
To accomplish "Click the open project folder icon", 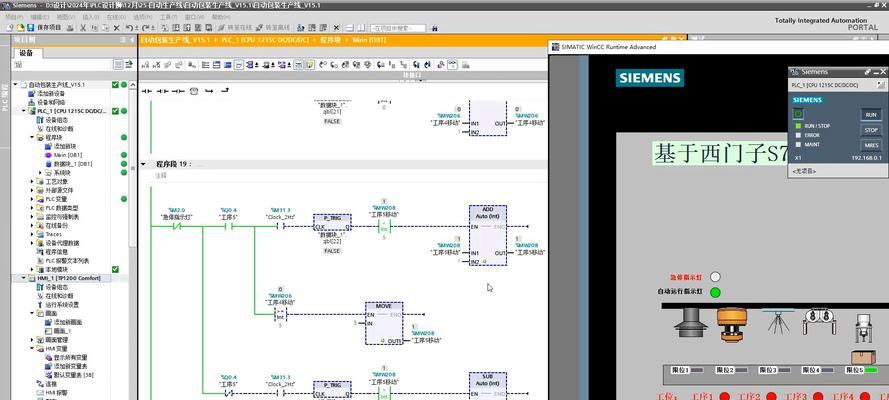I will coord(20,27).
